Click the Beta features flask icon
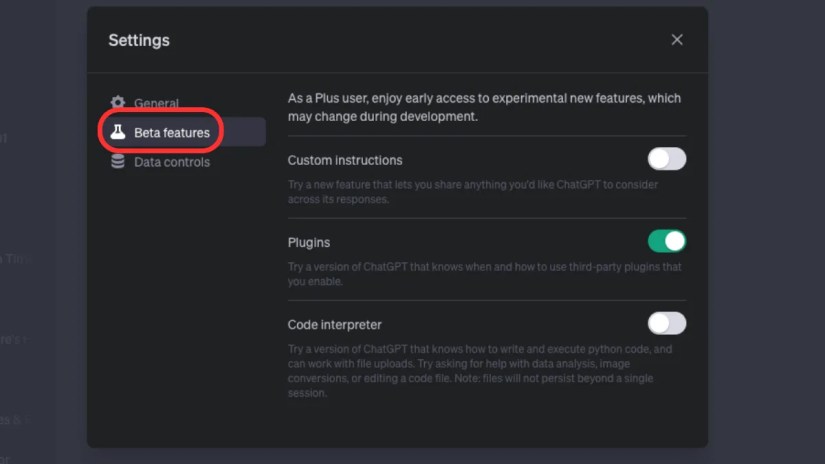825x464 pixels. click(x=118, y=132)
